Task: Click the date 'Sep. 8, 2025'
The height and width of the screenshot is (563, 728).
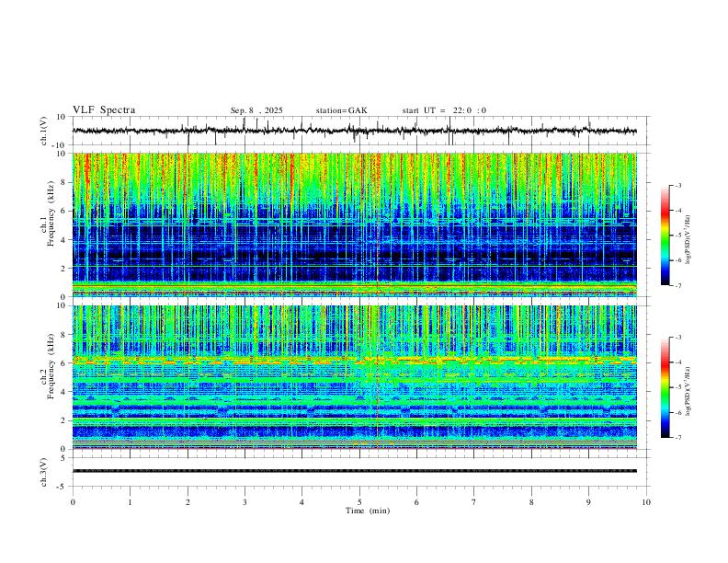Action: coord(256,110)
